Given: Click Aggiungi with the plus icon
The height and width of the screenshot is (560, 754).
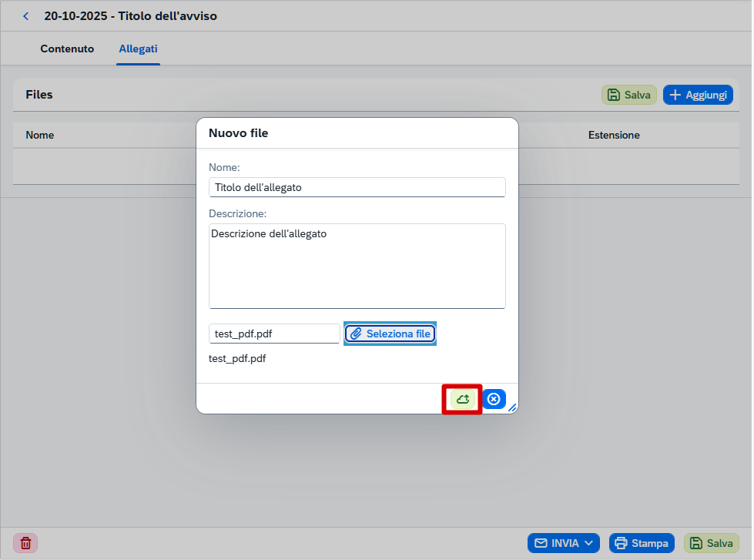Looking at the screenshot, I should (x=697, y=95).
